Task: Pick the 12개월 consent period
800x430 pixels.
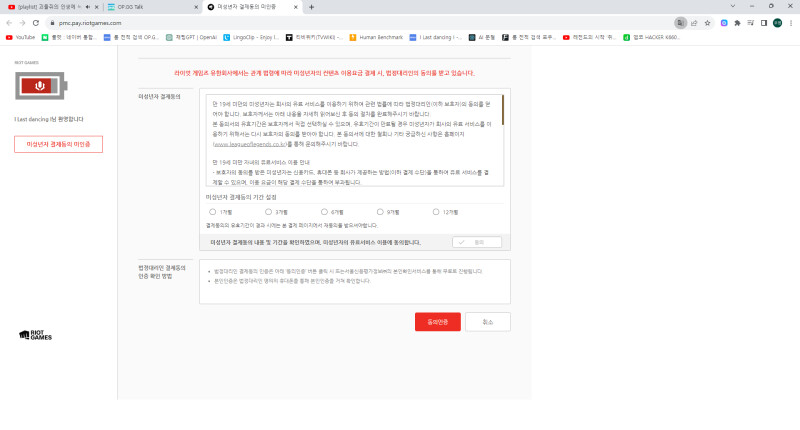Action: 437,212
